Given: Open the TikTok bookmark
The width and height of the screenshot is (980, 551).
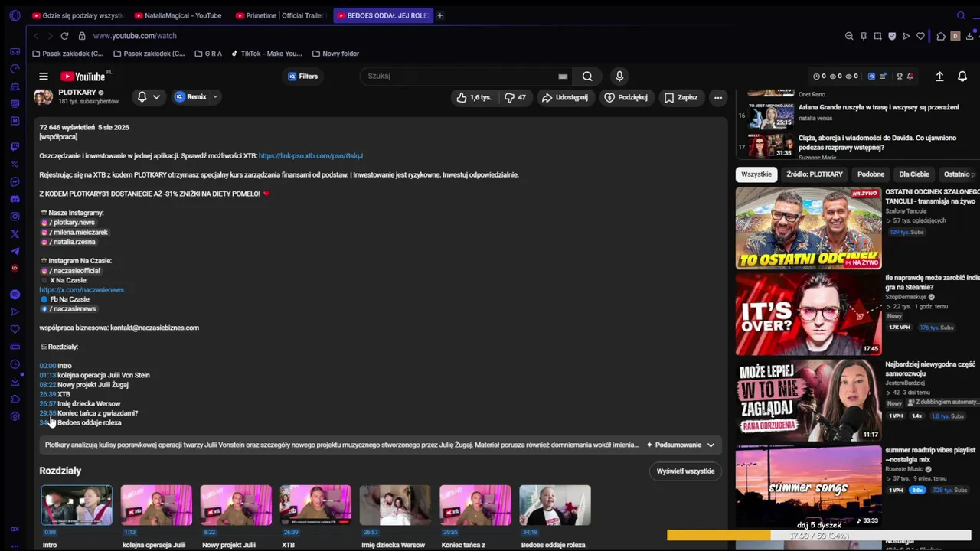Looking at the screenshot, I should [x=266, y=54].
